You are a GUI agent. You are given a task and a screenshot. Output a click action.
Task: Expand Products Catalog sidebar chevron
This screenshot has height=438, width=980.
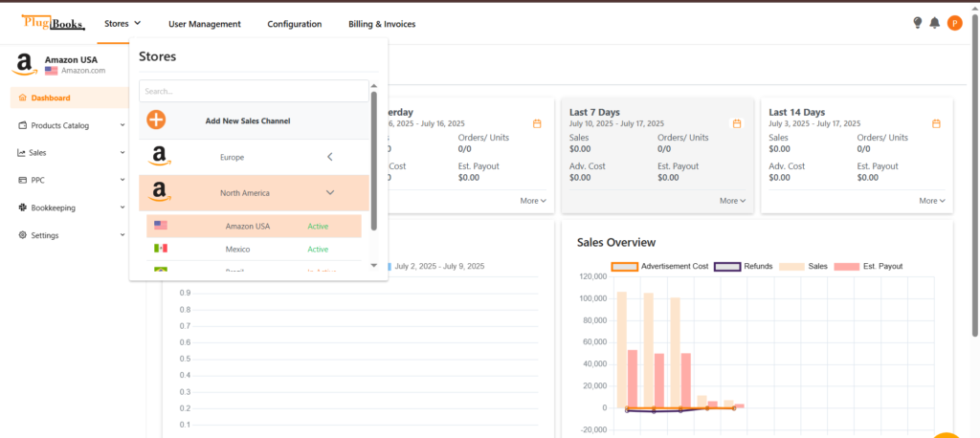122,125
